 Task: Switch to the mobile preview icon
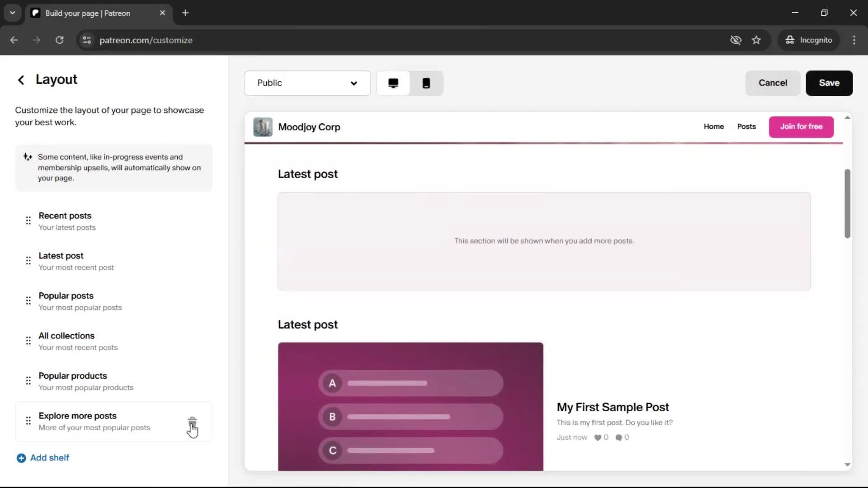pyautogui.click(x=426, y=83)
